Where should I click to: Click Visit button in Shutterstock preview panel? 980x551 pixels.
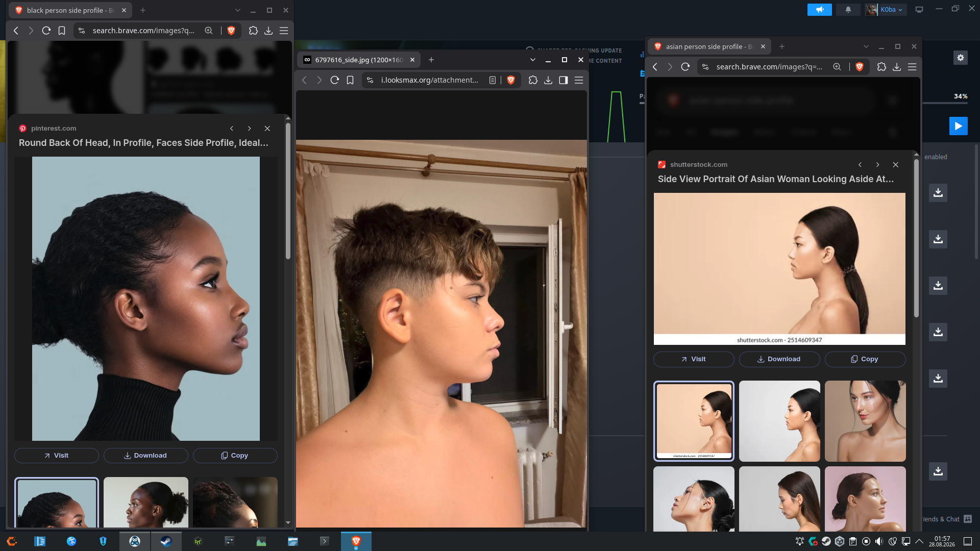tap(694, 359)
